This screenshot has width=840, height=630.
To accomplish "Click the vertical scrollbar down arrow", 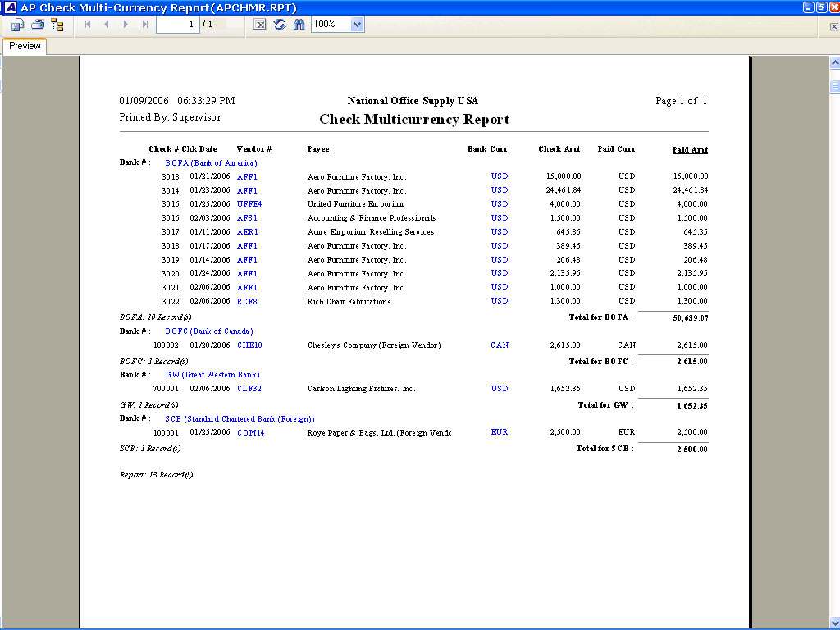I will [x=834, y=622].
